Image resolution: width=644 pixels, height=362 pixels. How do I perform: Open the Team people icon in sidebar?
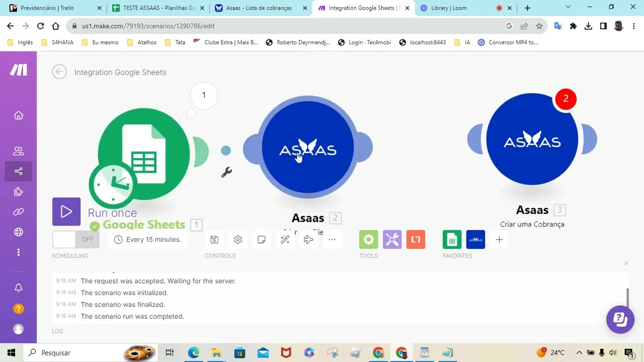(19, 151)
